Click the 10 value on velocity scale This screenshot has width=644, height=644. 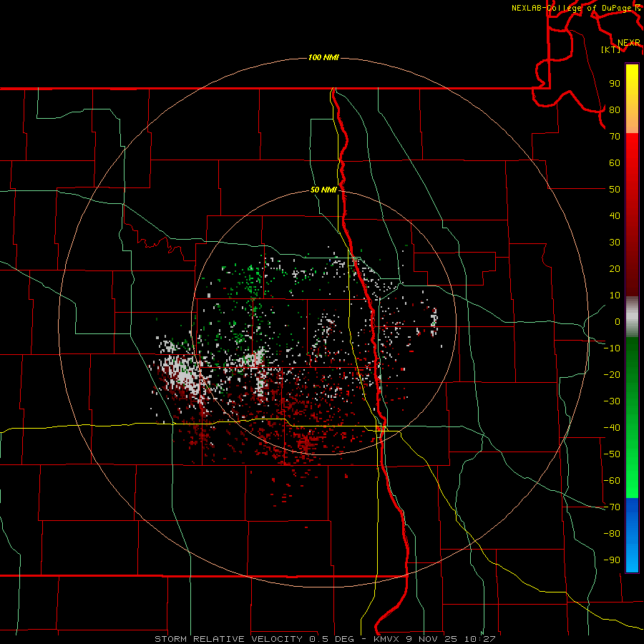[x=615, y=296]
